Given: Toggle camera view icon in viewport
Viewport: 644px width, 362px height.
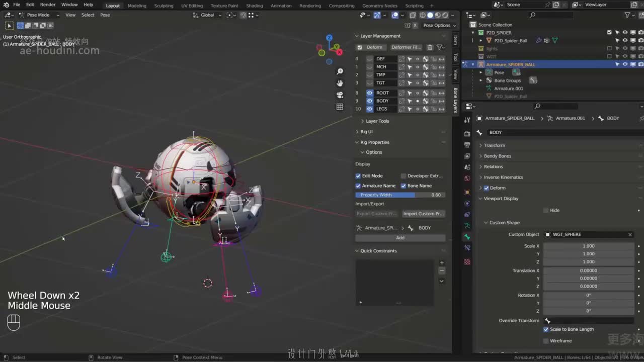Looking at the screenshot, I should (340, 95).
